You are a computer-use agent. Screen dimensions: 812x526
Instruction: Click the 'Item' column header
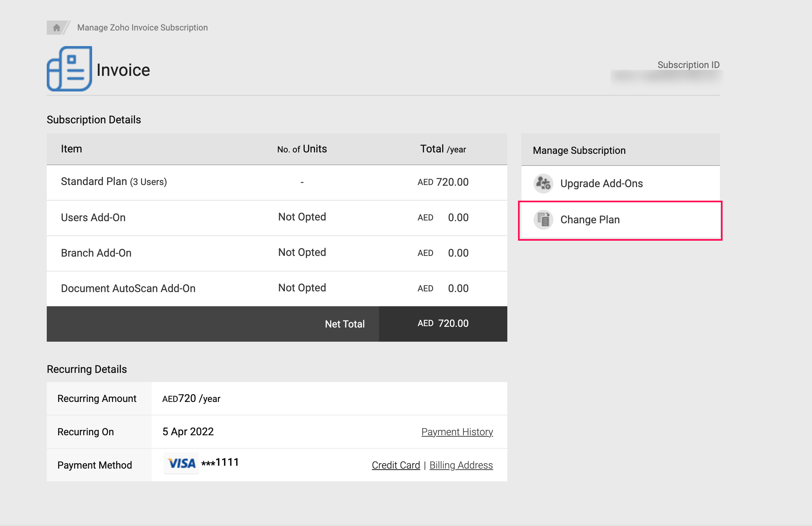pyautogui.click(x=72, y=149)
